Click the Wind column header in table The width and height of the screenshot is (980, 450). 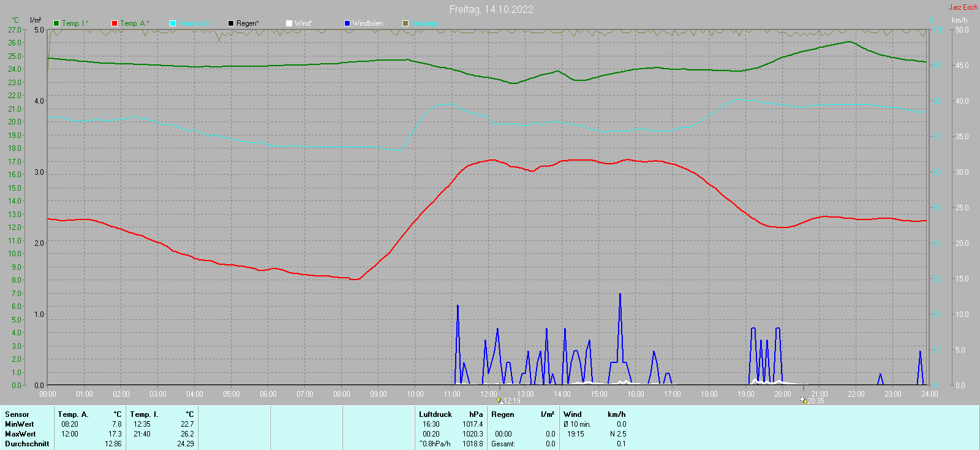pos(572,414)
